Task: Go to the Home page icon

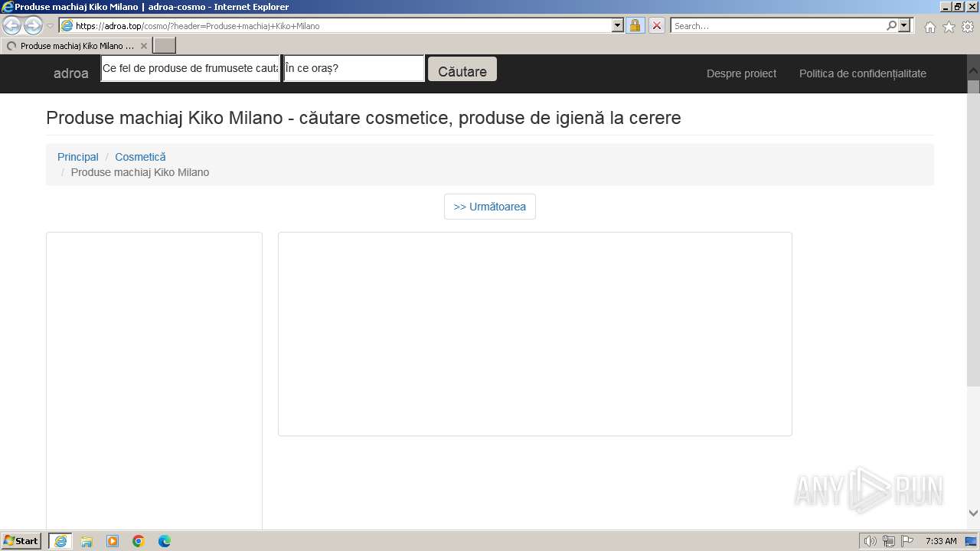Action: [x=929, y=27]
